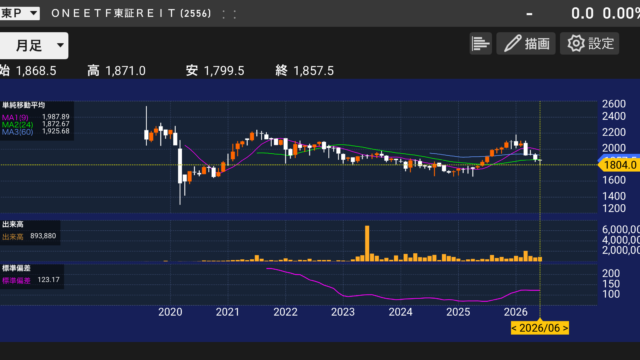Click the ONE ETF 東証REIT ticker name
The height and width of the screenshot is (360, 640).
pyautogui.click(x=131, y=13)
